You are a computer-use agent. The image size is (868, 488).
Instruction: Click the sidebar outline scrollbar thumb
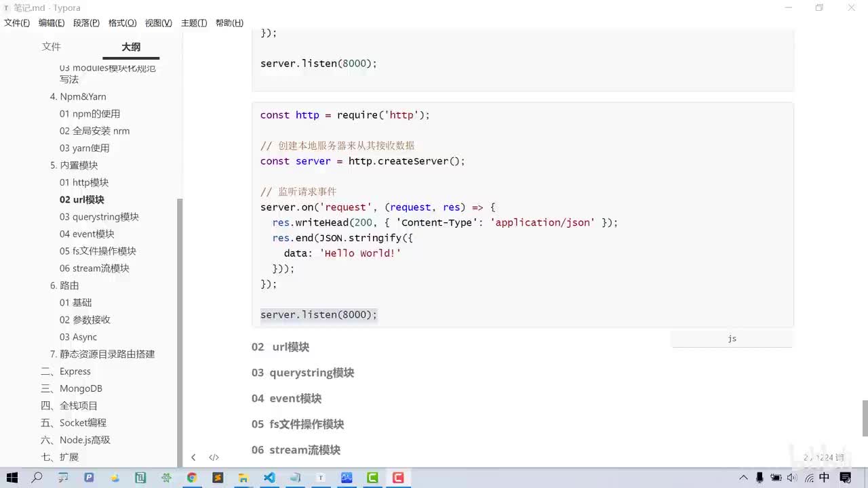point(180,332)
